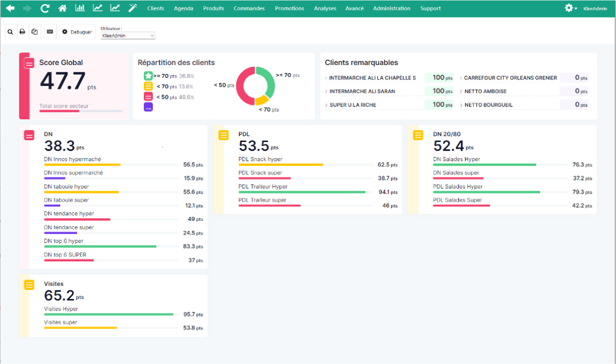Click the red icon on the Score Global card
The height and width of the screenshot is (364, 616).
pyautogui.click(x=29, y=63)
